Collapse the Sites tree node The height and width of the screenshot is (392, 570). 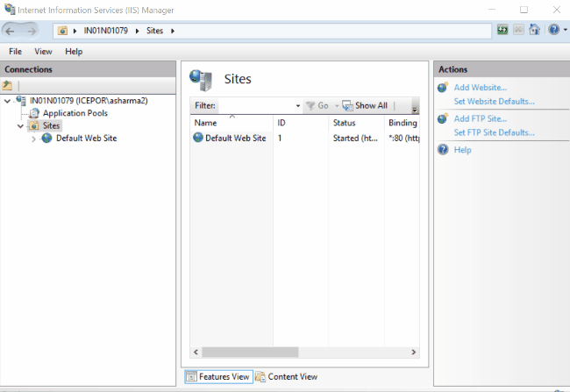tap(21, 125)
